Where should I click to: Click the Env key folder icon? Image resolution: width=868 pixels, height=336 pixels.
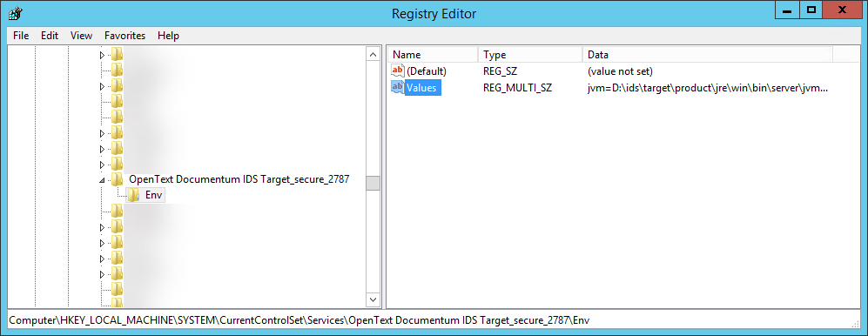tap(133, 195)
